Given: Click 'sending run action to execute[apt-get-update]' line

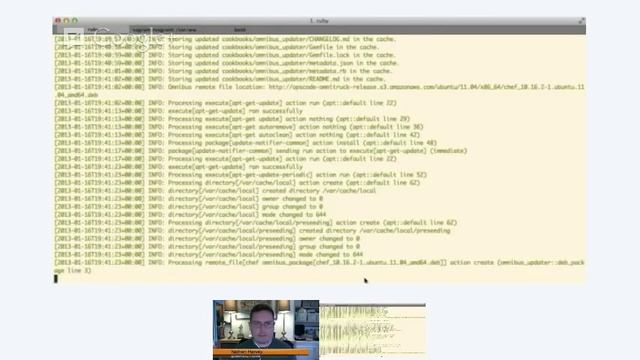Looking at the screenshot, I should click(260, 151).
